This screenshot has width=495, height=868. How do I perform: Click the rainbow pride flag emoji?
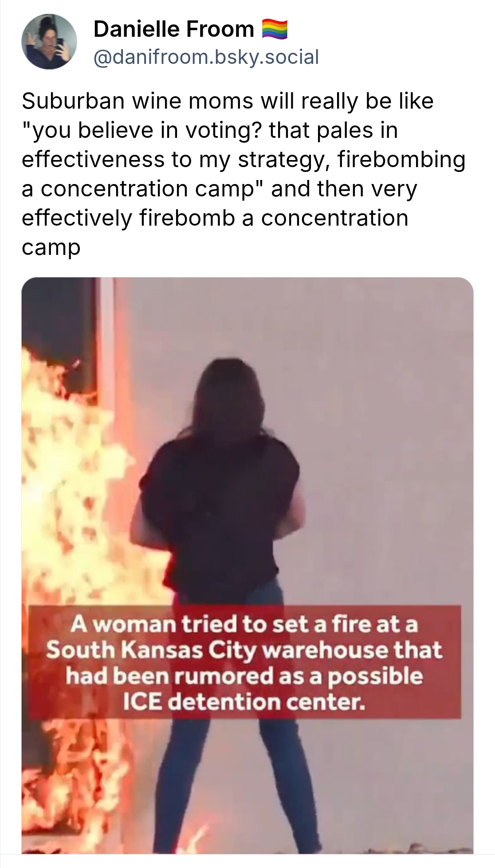[x=275, y=29]
